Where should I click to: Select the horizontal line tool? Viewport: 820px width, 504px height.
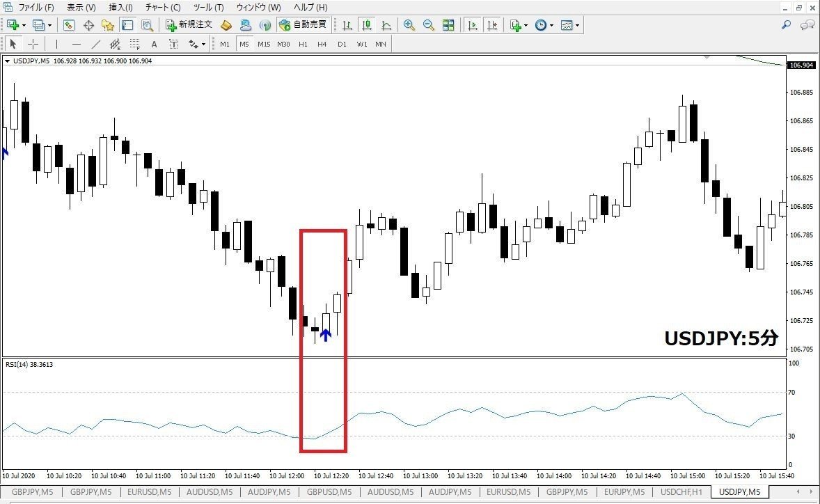[77, 44]
